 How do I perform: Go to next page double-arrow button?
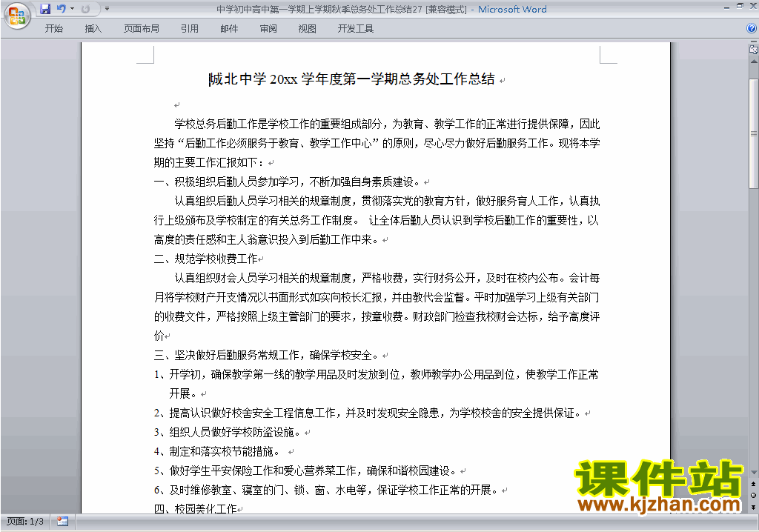click(754, 508)
